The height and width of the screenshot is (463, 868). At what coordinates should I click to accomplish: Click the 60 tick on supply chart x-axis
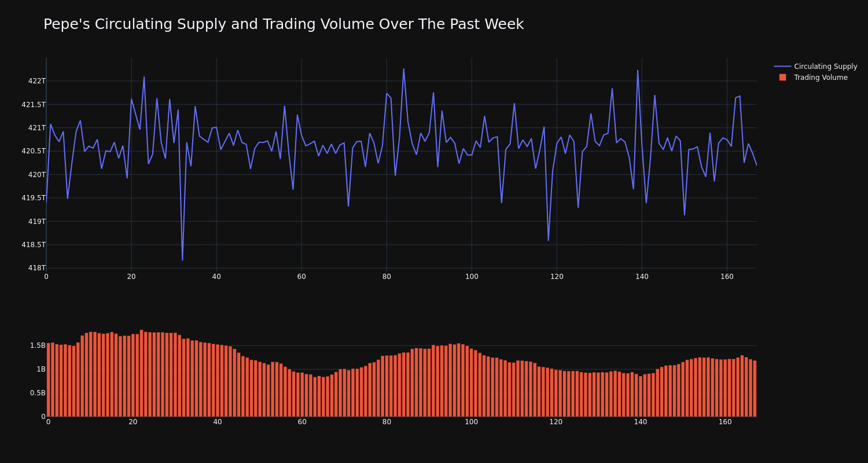[x=301, y=277]
